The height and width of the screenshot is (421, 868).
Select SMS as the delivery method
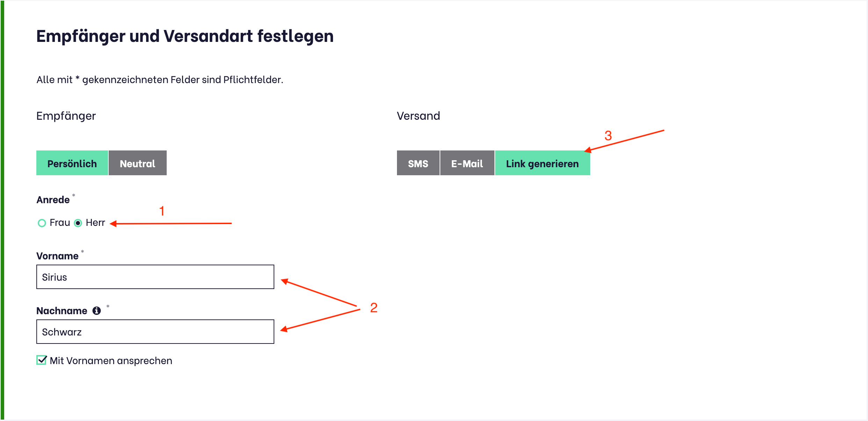(x=418, y=163)
